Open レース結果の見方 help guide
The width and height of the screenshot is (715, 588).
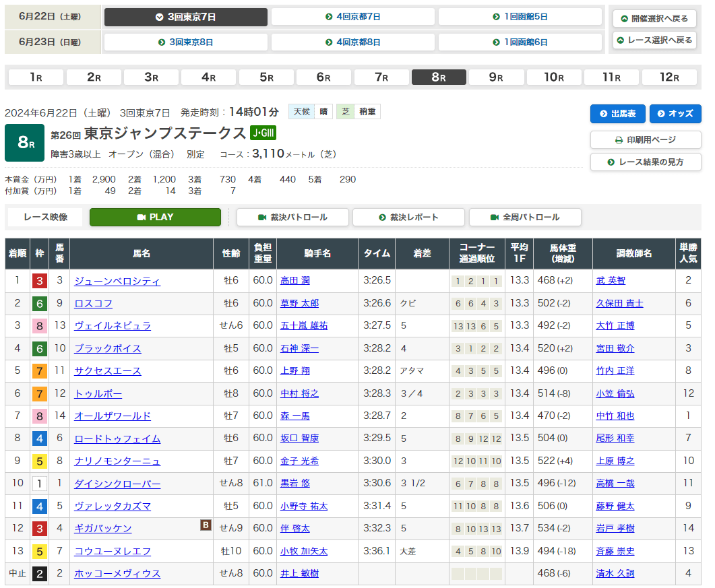tap(645, 162)
